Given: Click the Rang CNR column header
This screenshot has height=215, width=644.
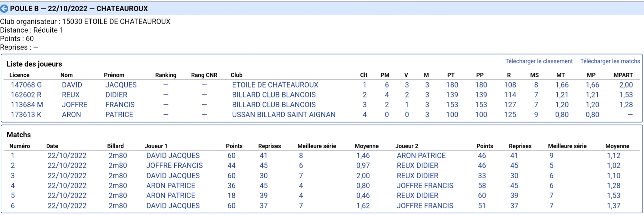Looking at the screenshot, I should [204, 75].
